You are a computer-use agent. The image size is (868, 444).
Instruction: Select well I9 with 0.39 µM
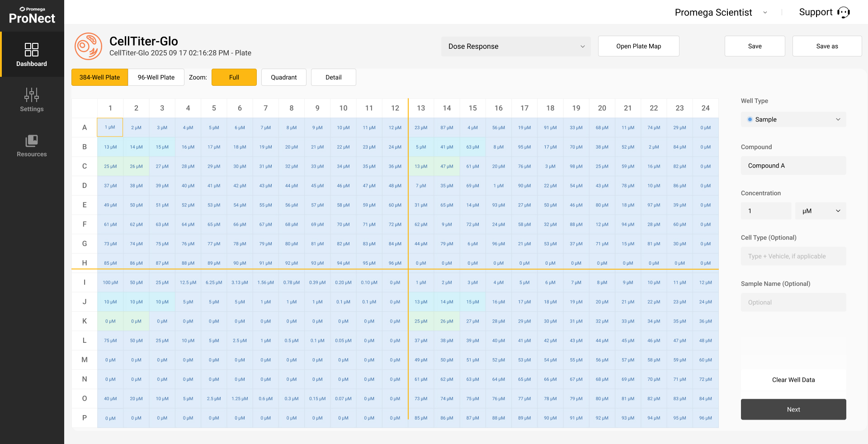coord(317,283)
